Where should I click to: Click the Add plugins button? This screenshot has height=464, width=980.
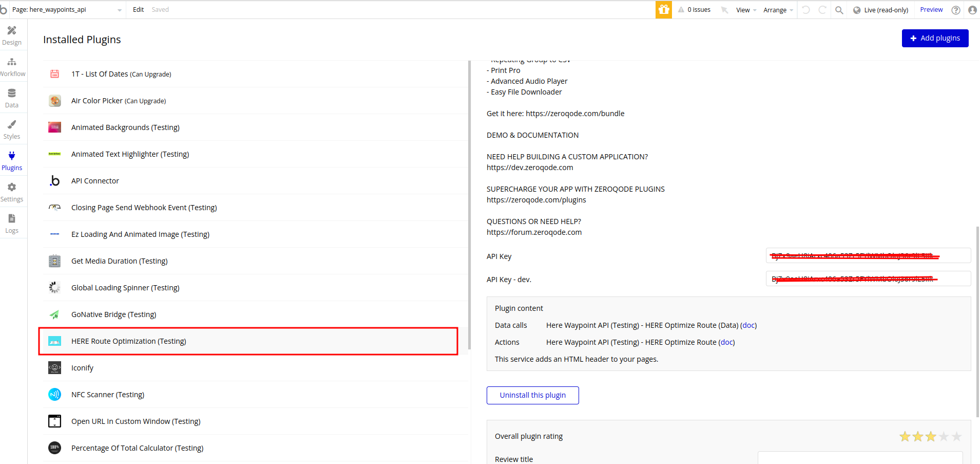pyautogui.click(x=935, y=38)
